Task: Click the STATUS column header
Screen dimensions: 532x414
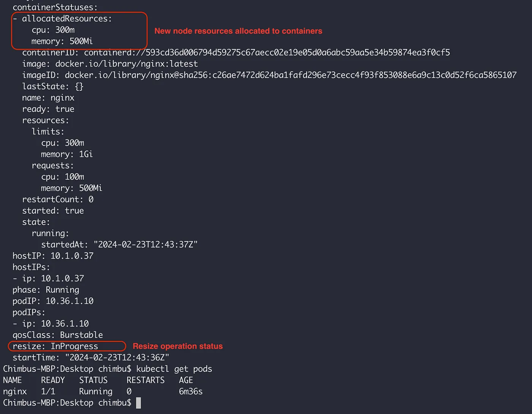Action: [93, 380]
